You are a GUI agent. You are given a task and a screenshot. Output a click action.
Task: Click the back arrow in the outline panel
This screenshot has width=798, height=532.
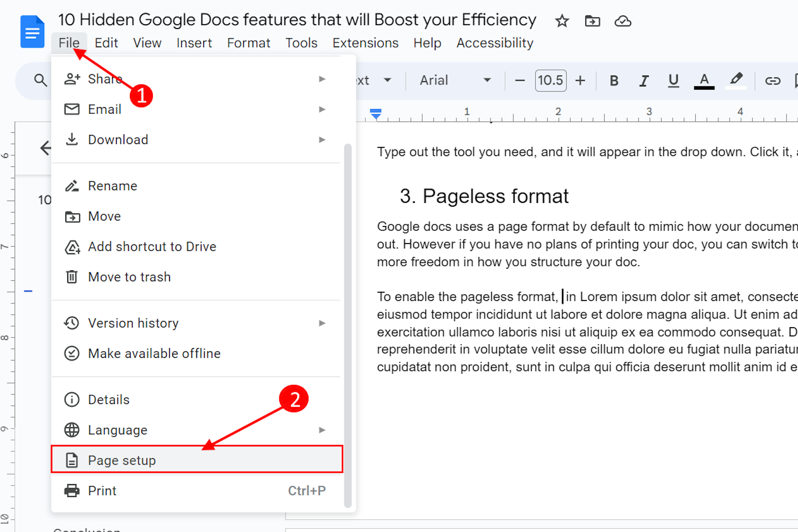[46, 148]
